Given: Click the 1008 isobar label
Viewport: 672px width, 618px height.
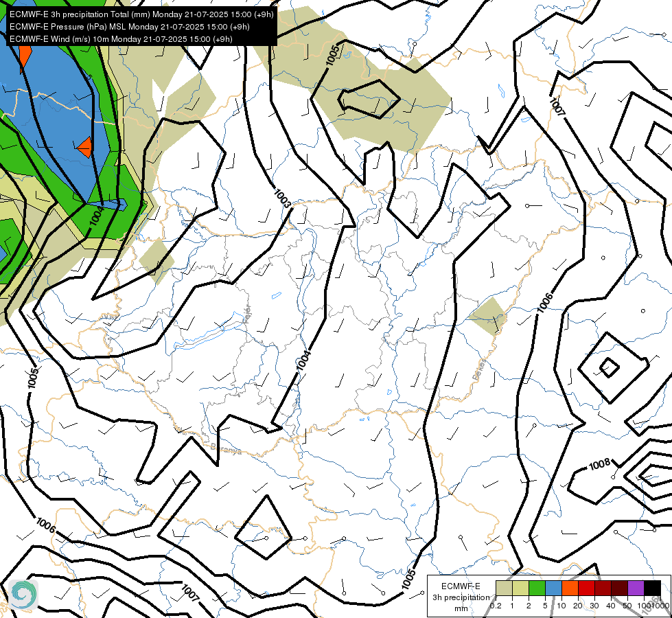Looking at the screenshot, I should click(x=599, y=464).
